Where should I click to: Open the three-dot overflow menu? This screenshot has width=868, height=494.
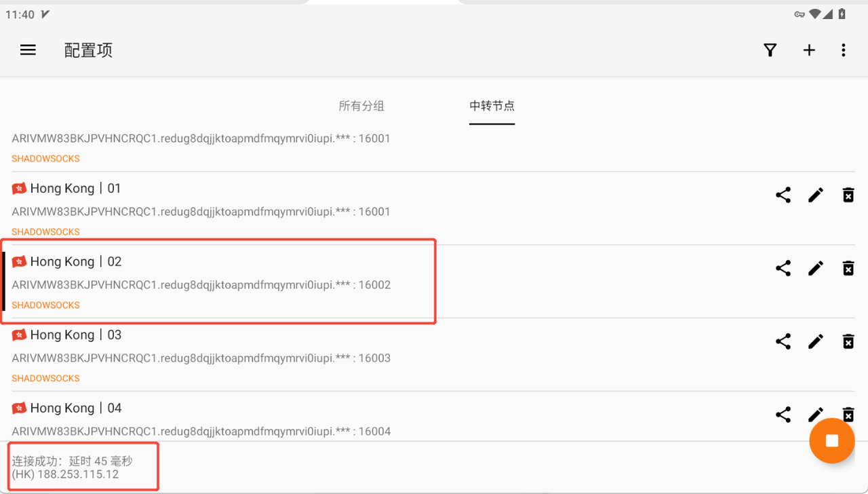tap(844, 50)
